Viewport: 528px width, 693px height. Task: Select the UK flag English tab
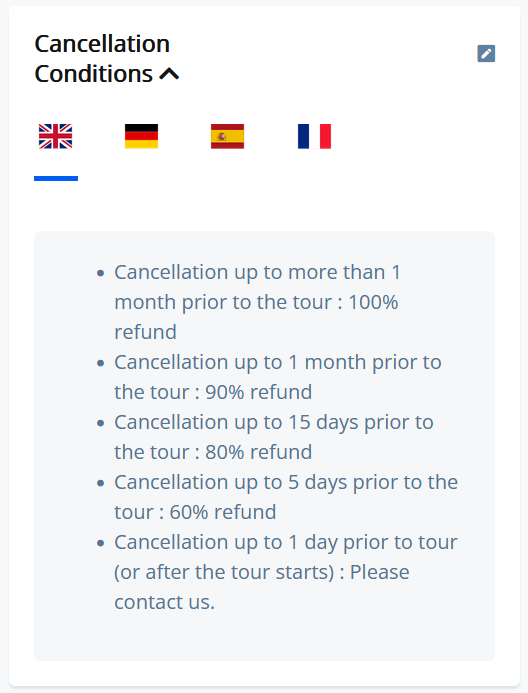pyautogui.click(x=56, y=136)
